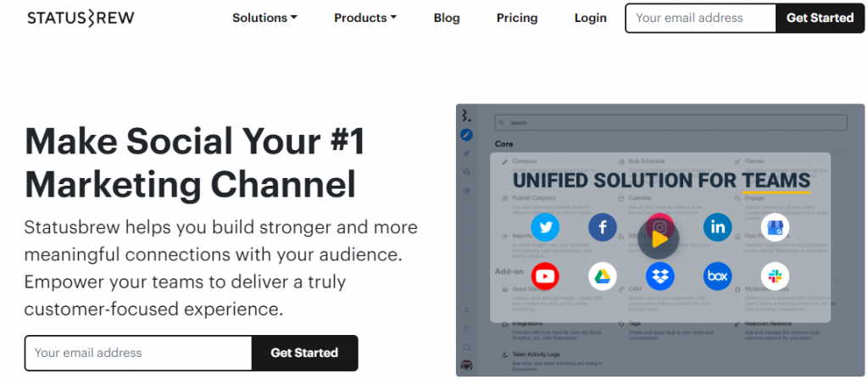Focus the header email address field
Screen dimensions: 868x385
coord(701,18)
